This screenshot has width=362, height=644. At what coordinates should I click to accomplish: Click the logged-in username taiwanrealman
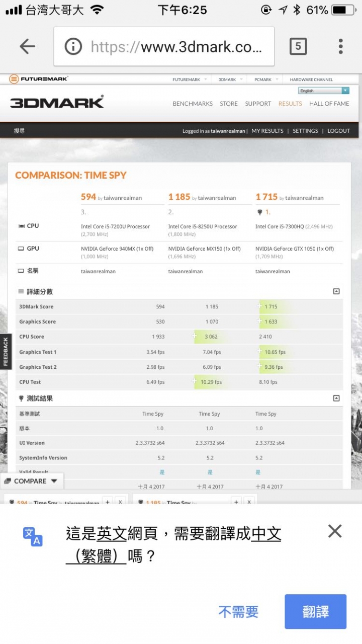[228, 131]
